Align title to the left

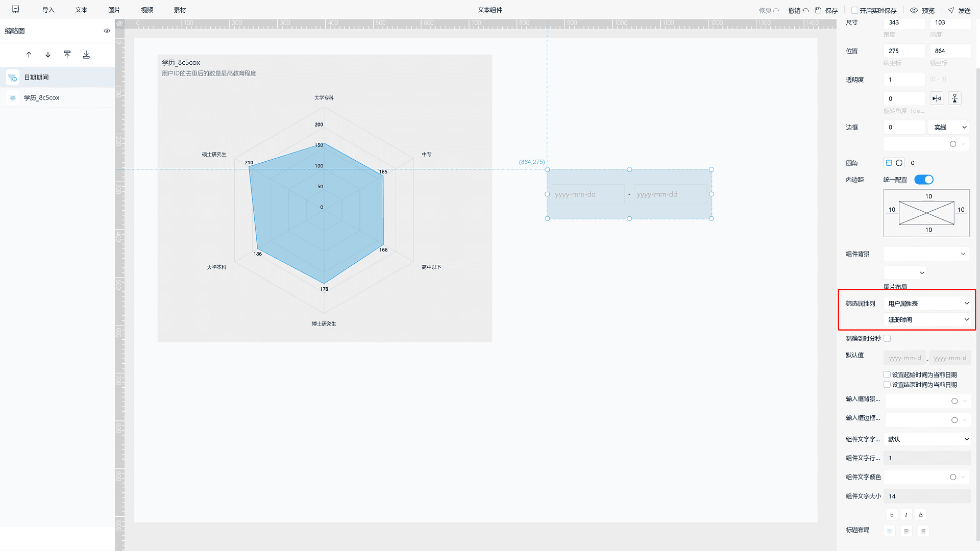889,531
